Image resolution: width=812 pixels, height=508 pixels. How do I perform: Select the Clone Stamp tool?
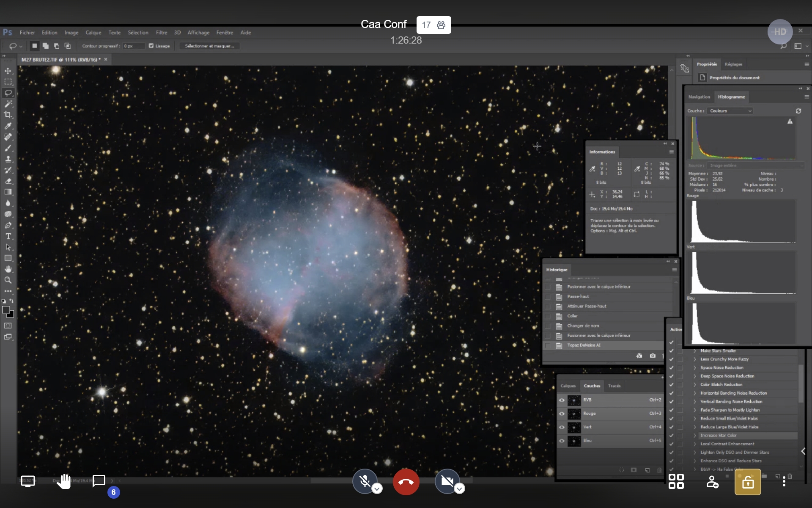click(8, 159)
